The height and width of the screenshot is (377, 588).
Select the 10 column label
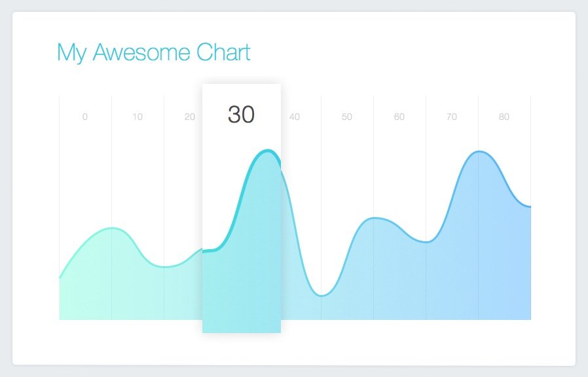pyautogui.click(x=138, y=117)
